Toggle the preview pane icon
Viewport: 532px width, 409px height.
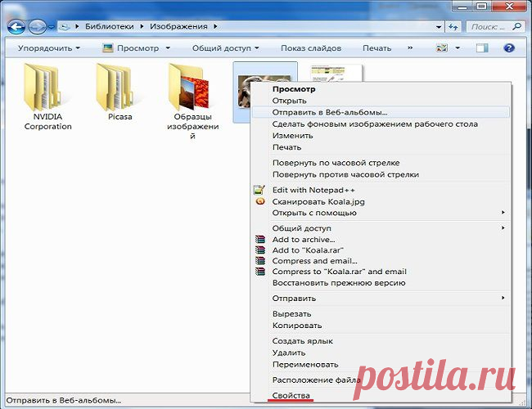pos(482,48)
